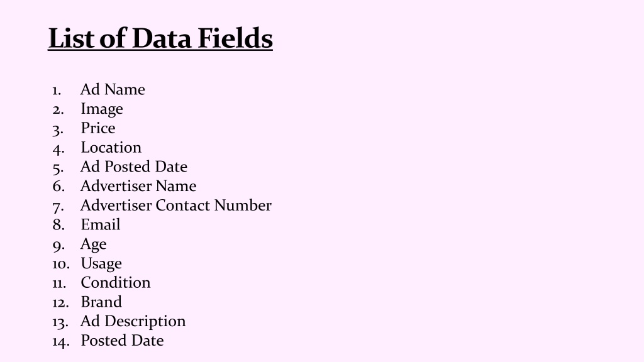The width and height of the screenshot is (644, 362).
Task: Select the Advertiser Contact Number line
Action: click(x=176, y=206)
